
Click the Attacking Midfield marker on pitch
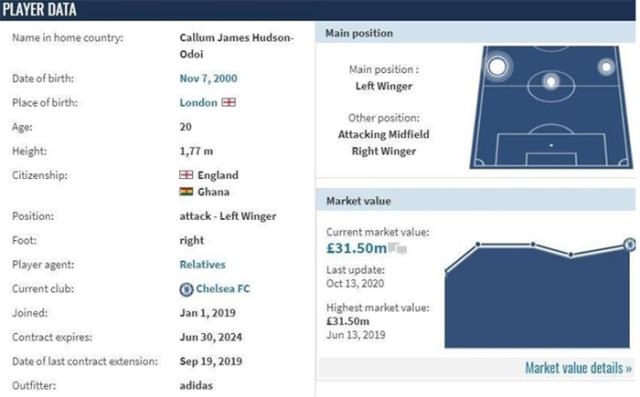(x=551, y=82)
